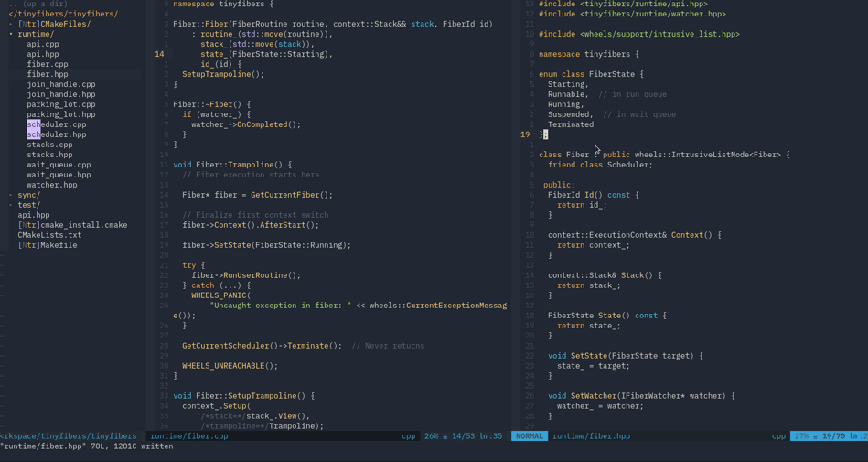Open parking_lot.hpp in the tree
The image size is (868, 462).
[61, 114]
